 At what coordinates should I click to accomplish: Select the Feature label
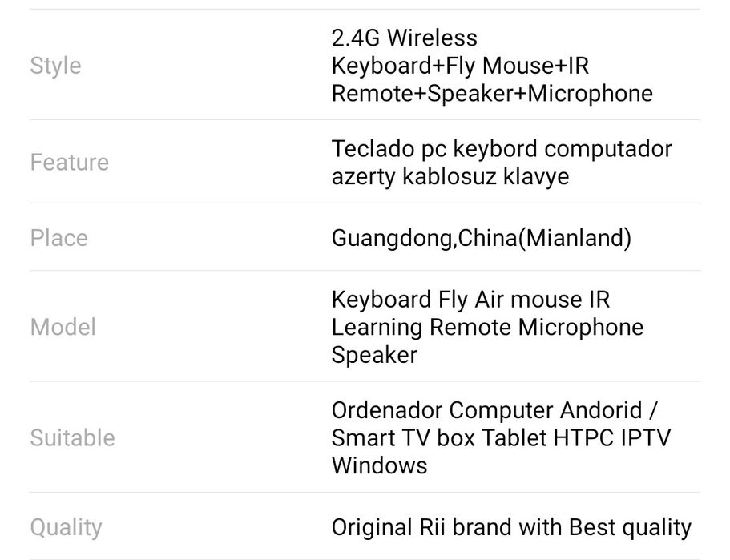(69, 162)
